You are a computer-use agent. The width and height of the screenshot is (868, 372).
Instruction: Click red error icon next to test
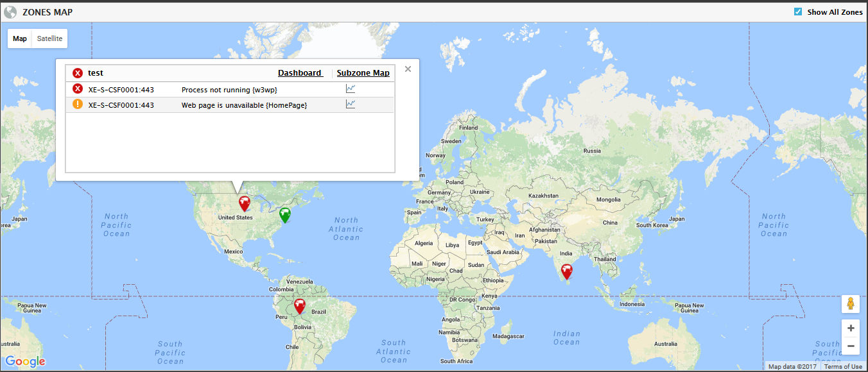[x=78, y=73]
